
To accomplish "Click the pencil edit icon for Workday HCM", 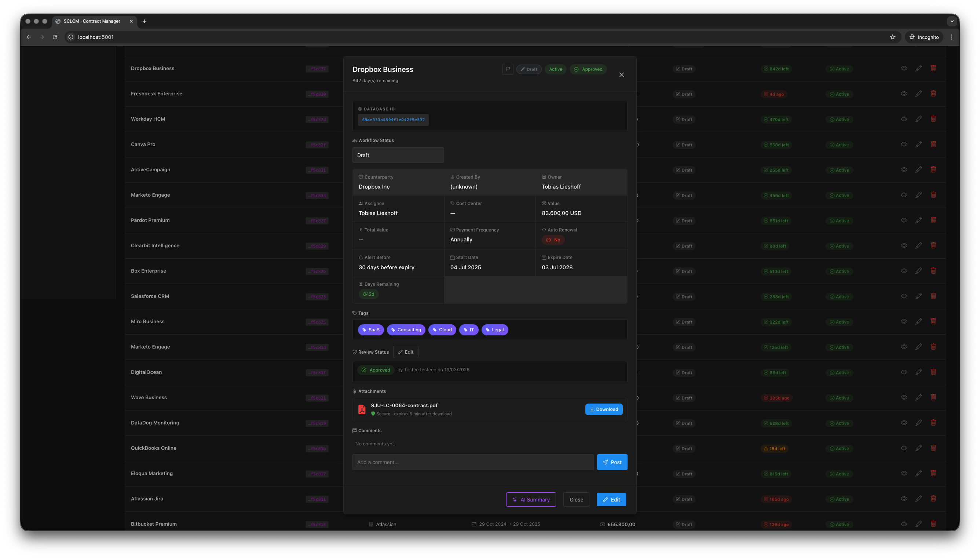I will 918,119.
